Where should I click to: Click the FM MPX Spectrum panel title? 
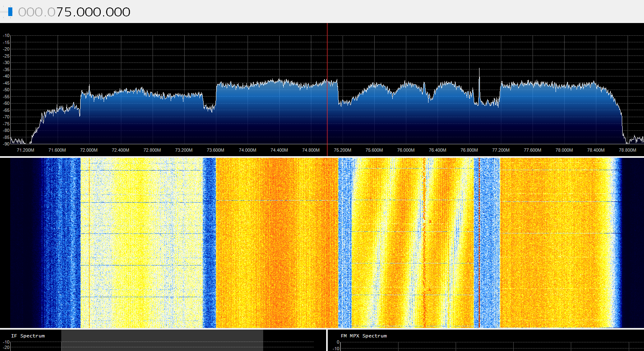click(364, 336)
